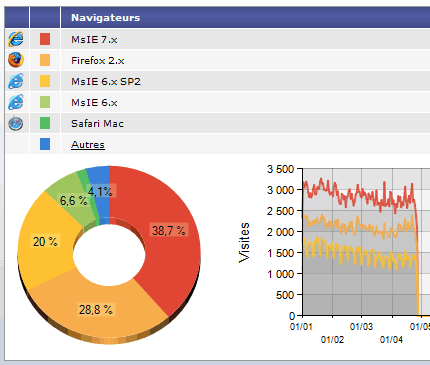The height and width of the screenshot is (365, 430).
Task: Select the yellow MsIE 6.x SP2 swatch
Action: point(45,81)
